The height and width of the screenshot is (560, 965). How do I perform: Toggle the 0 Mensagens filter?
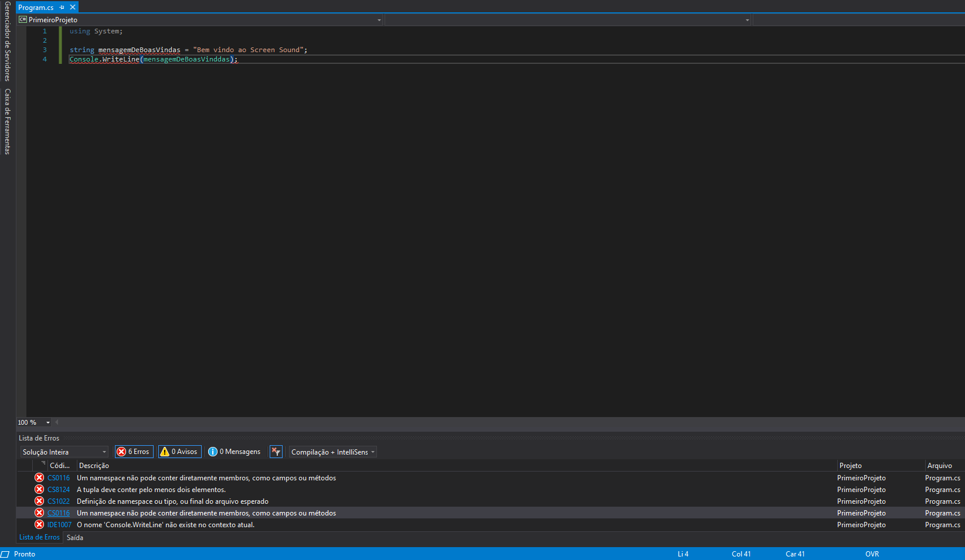coord(235,452)
